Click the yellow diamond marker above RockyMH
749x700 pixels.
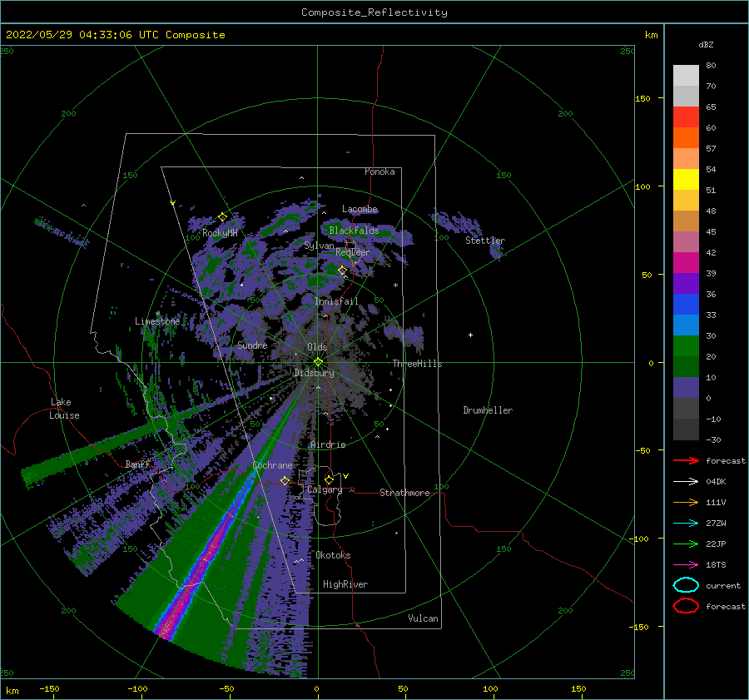pyautogui.click(x=222, y=217)
